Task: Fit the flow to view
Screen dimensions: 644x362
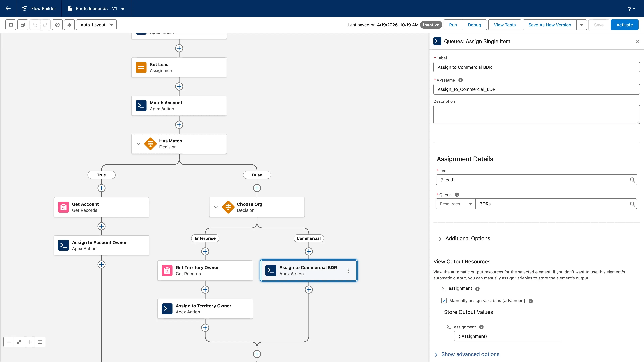Action: click(x=19, y=342)
